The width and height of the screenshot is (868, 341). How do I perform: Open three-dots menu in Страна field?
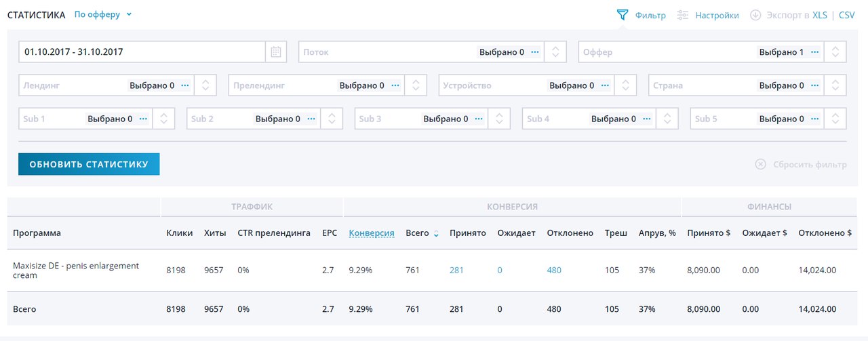[814, 85]
